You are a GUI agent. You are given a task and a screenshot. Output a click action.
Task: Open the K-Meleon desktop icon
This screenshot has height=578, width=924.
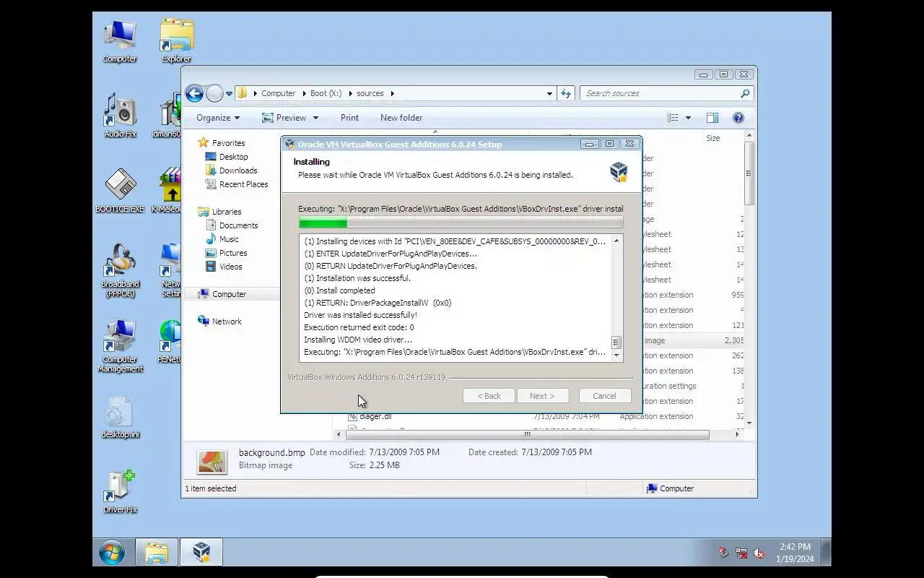tap(167, 191)
